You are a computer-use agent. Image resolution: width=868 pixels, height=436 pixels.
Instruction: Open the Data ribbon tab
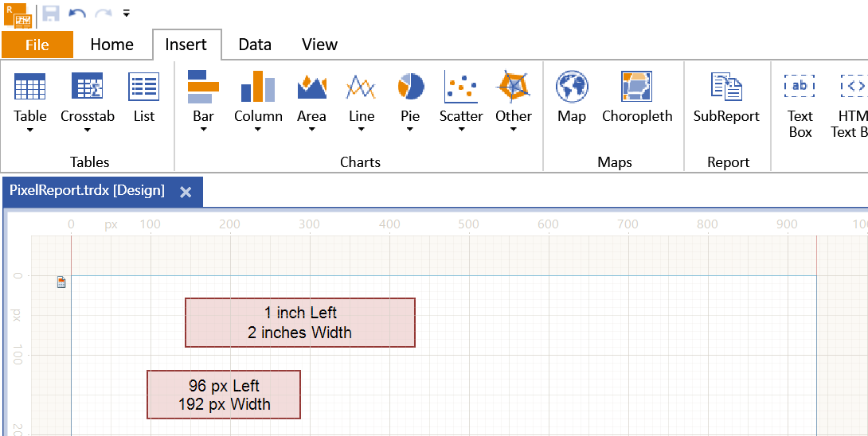tap(255, 45)
